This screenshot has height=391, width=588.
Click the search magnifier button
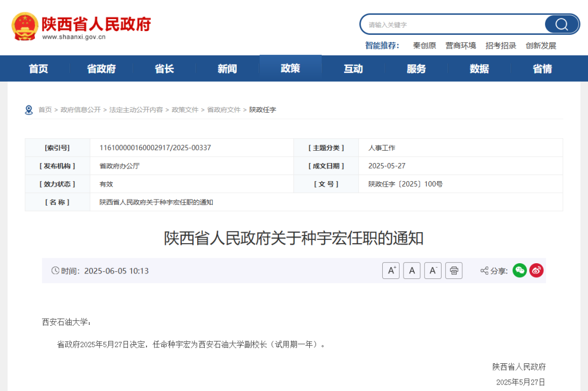click(561, 24)
